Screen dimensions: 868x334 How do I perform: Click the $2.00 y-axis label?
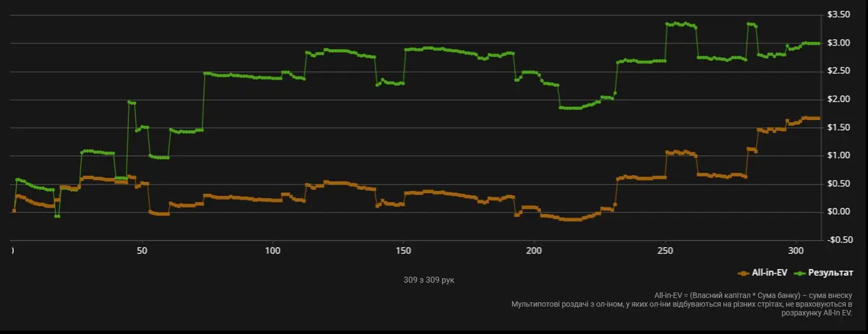click(839, 100)
